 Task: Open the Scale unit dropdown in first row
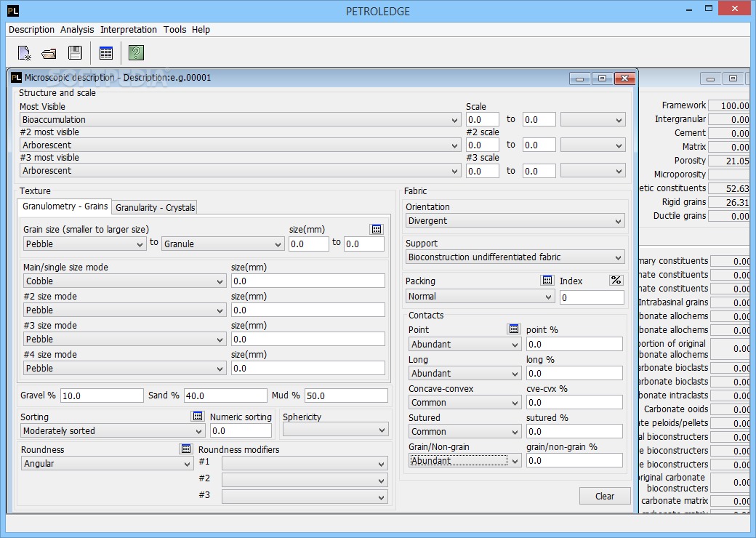[593, 119]
